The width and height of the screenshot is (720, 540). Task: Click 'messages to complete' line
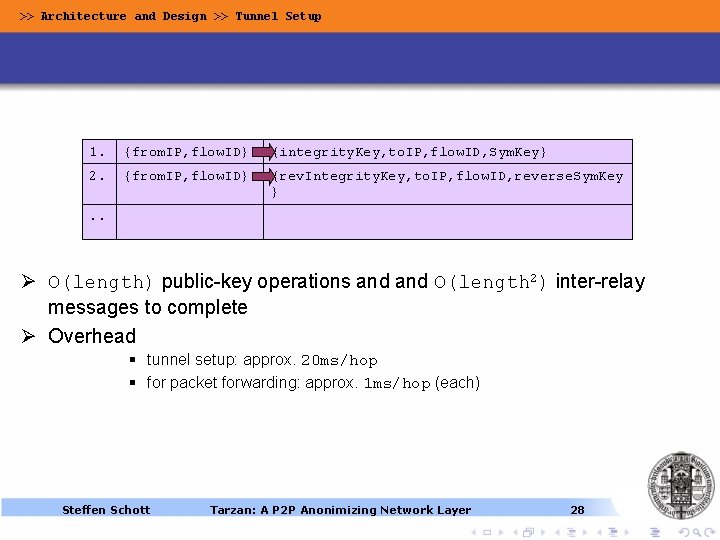pyautogui.click(x=148, y=307)
